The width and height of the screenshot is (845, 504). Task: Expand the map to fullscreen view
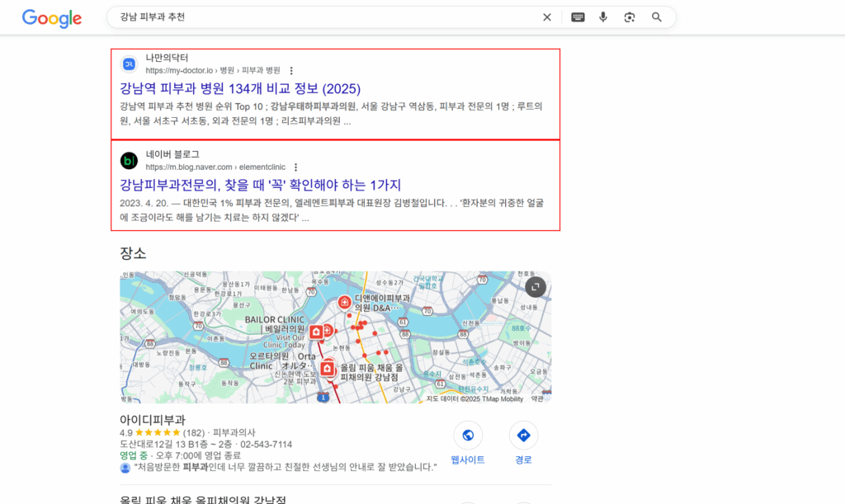click(535, 287)
